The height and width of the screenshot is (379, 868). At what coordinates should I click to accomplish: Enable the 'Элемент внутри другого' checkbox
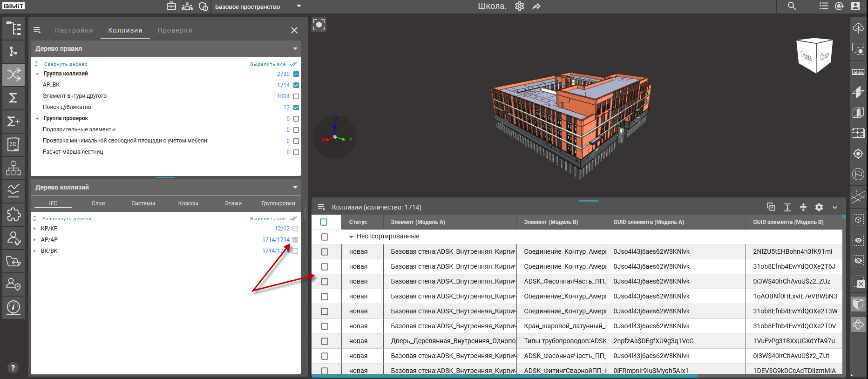tap(296, 96)
